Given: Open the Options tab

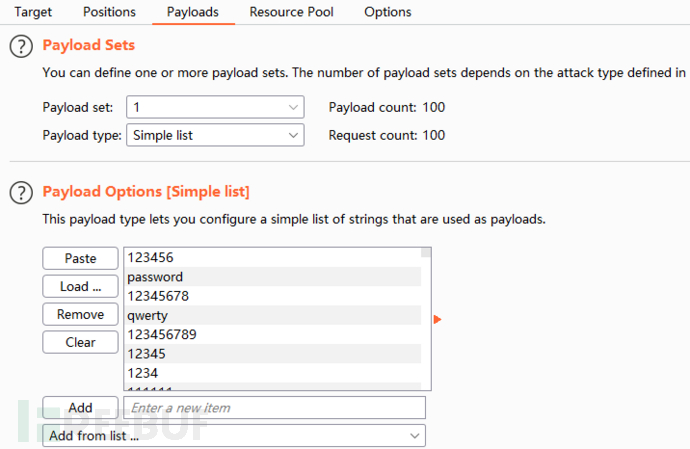Looking at the screenshot, I should 387,12.
